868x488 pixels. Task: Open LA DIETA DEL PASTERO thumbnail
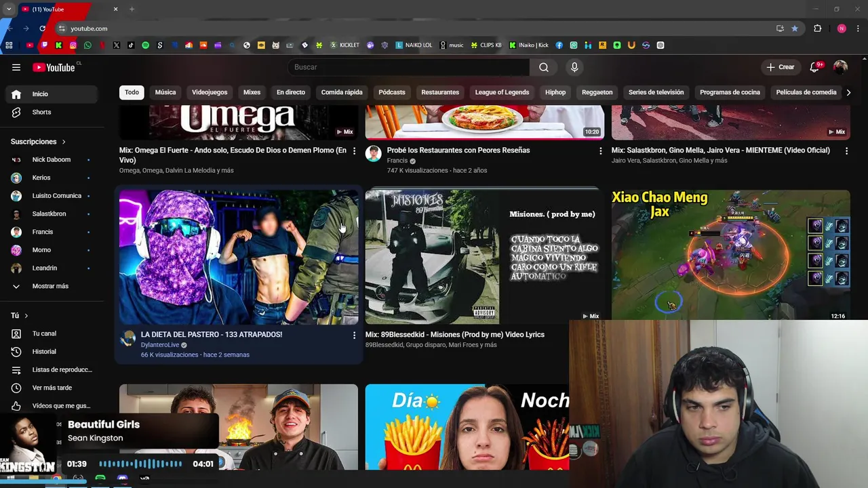coord(239,257)
